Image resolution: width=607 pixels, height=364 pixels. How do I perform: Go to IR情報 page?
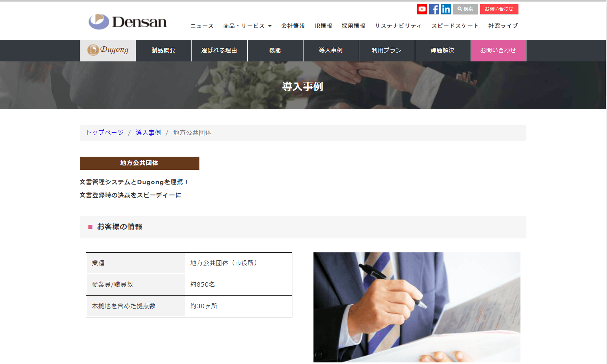click(x=323, y=26)
